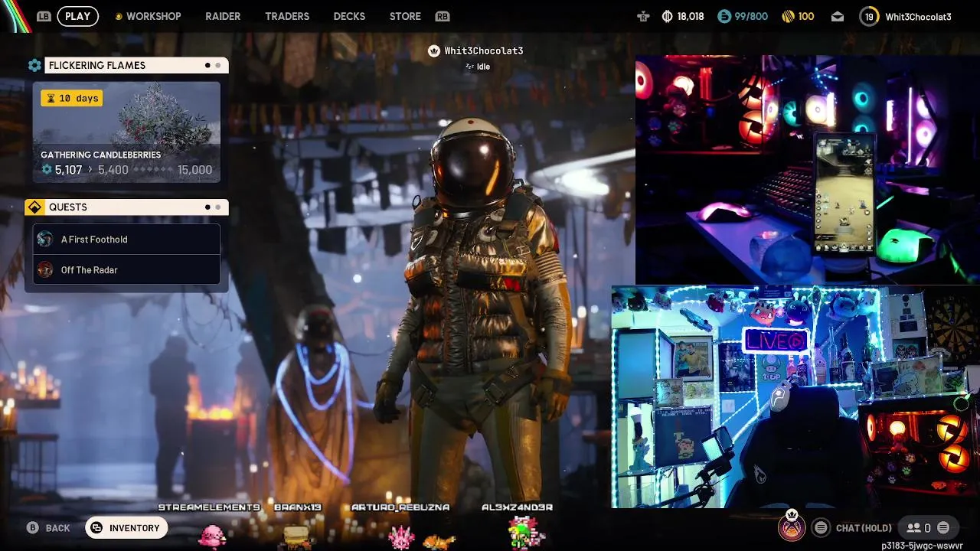The width and height of the screenshot is (980, 551).
Task: Click the RB bumper icon
Action: tap(442, 16)
